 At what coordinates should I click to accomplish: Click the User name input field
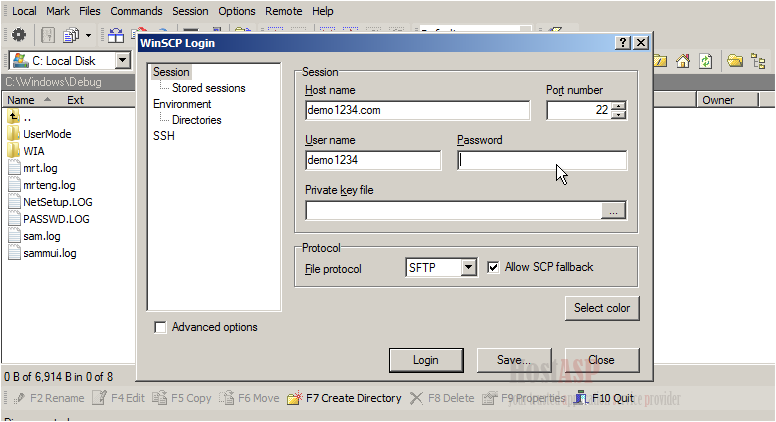click(x=373, y=160)
